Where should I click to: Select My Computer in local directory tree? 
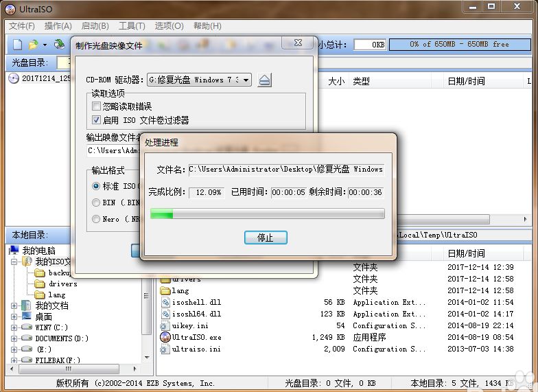click(38, 250)
